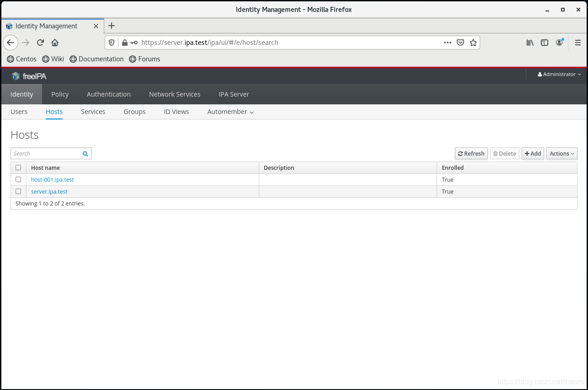This screenshot has height=390, width=588.
Task: Click 'Showing 1 to 2 of 2 entries' text
Action: 50,204
